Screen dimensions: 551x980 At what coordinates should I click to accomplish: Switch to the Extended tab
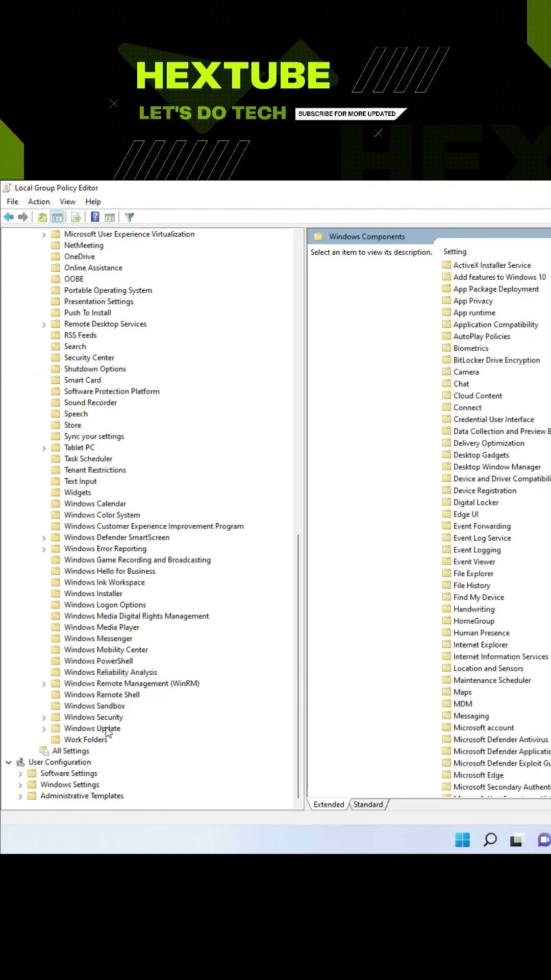329,804
